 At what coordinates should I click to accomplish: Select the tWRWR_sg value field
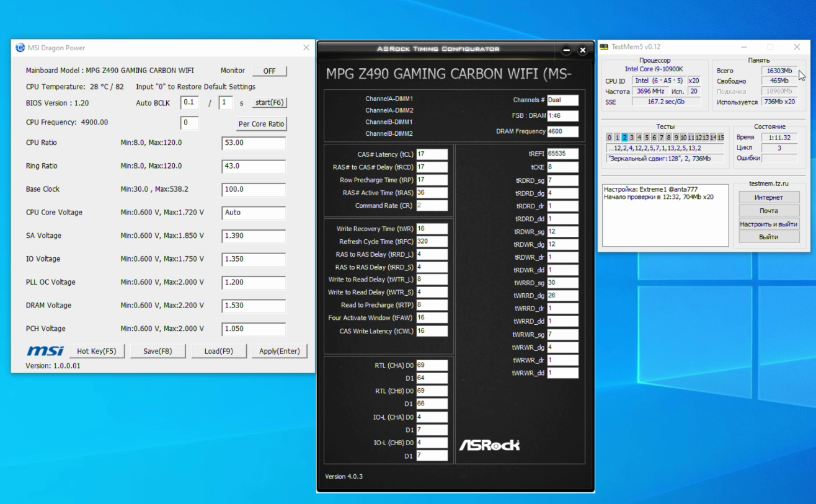[562, 334]
